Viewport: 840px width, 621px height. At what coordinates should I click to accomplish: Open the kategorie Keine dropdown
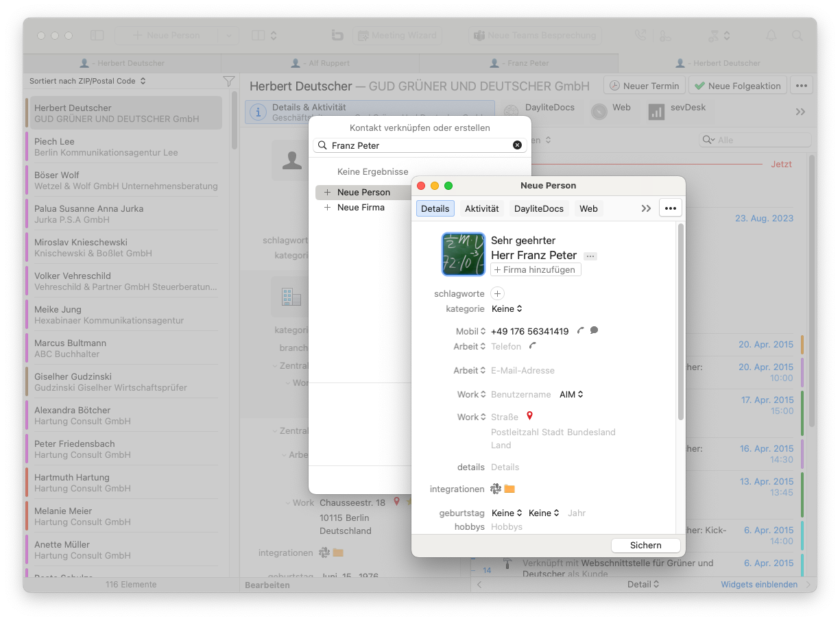(x=507, y=309)
